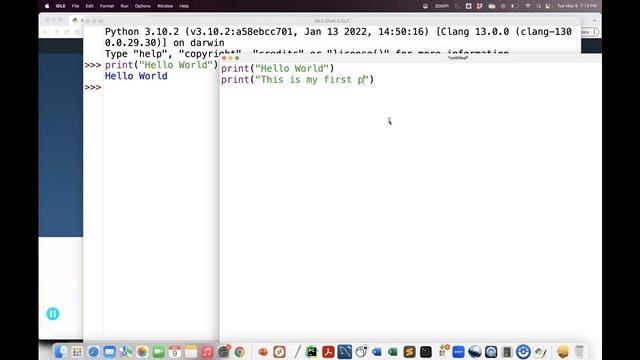Click print("Hello World") in the shell window

coord(161,65)
